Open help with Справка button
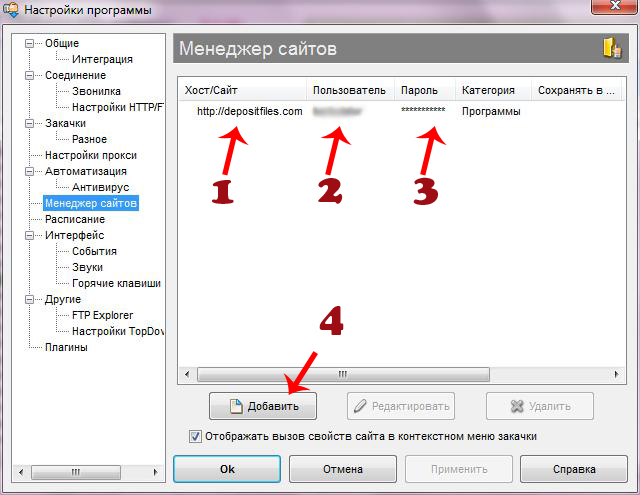 pos(573,469)
